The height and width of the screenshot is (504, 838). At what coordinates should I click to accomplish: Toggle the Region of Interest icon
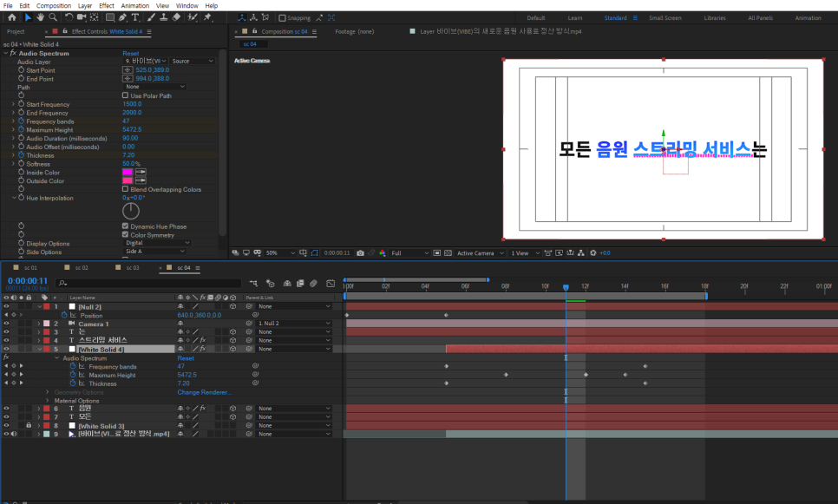pyautogui.click(x=437, y=252)
